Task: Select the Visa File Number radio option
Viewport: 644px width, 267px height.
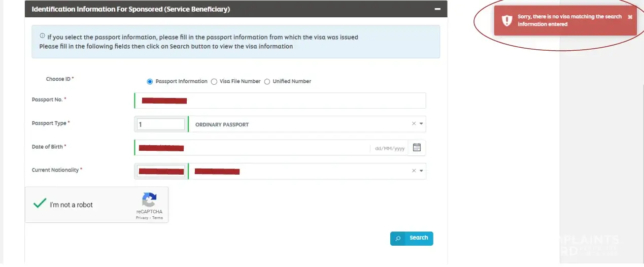Action: point(214,82)
